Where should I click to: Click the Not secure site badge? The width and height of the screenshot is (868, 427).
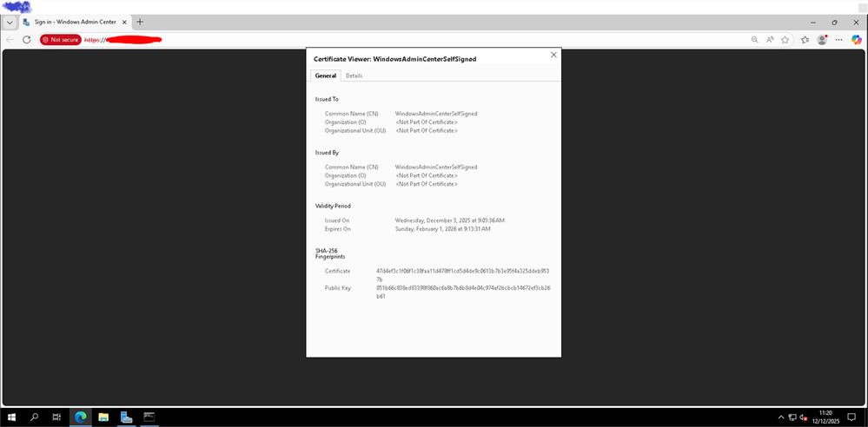pos(60,40)
